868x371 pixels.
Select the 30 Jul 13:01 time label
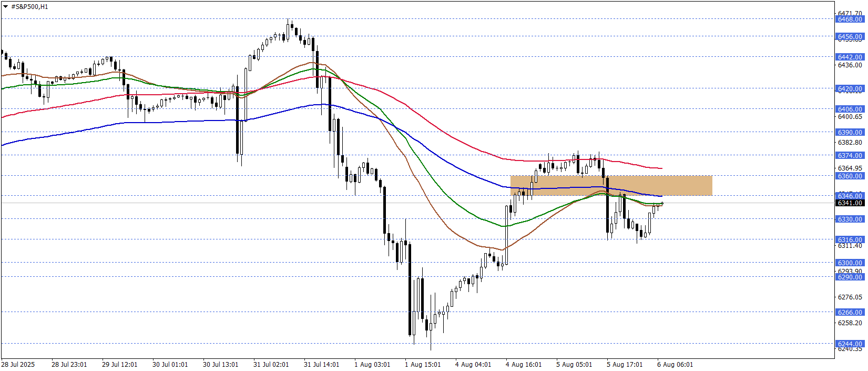221,365
